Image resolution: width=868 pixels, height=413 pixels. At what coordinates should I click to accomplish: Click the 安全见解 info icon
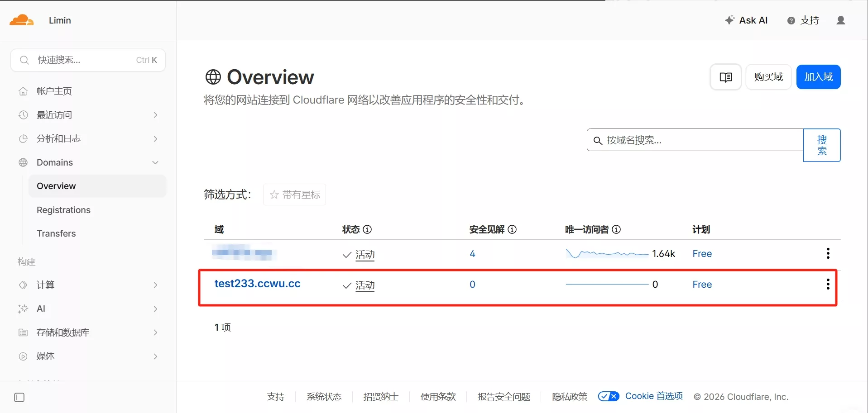pyautogui.click(x=512, y=229)
